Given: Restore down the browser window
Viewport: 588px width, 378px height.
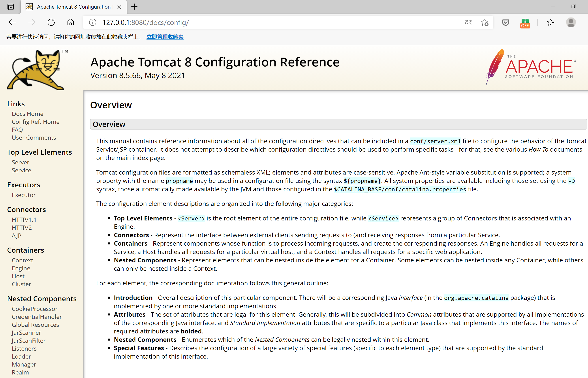Looking at the screenshot, I should click(x=573, y=6).
